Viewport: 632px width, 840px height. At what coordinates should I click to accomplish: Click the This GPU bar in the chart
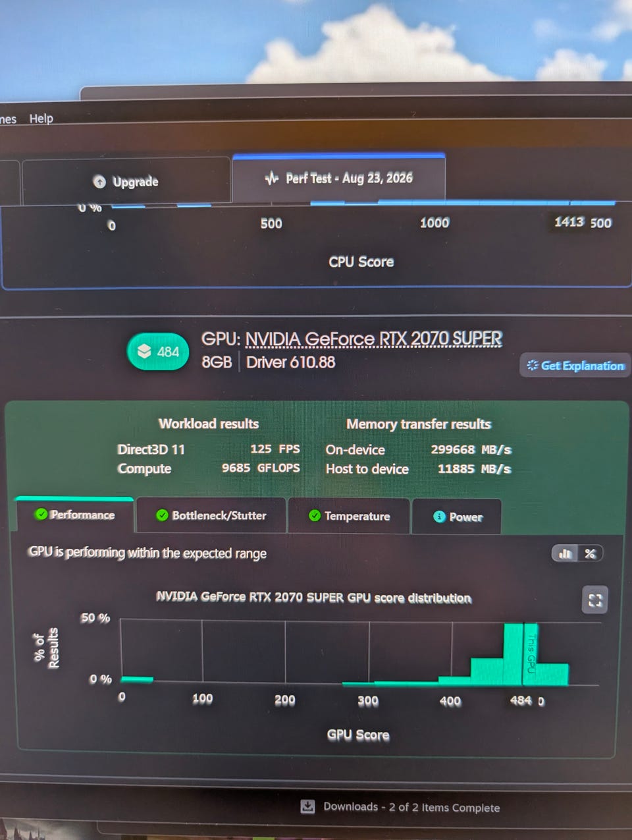(531, 654)
